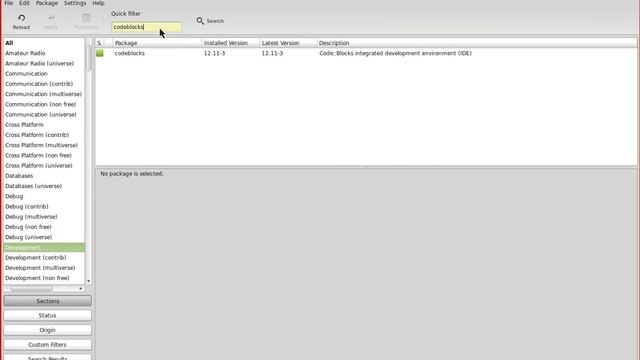The height and width of the screenshot is (360, 640).
Task: Select the highlighted Development section
Action: [x=44, y=247]
